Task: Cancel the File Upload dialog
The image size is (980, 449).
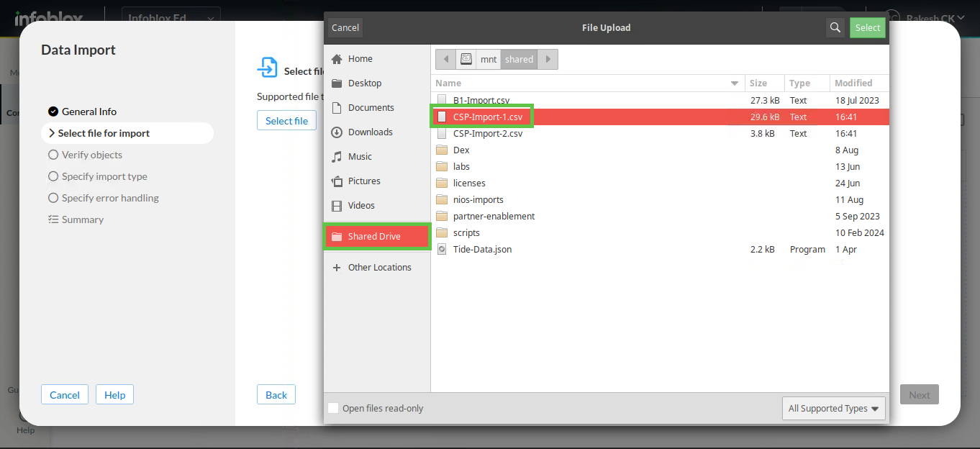Action: (x=345, y=27)
